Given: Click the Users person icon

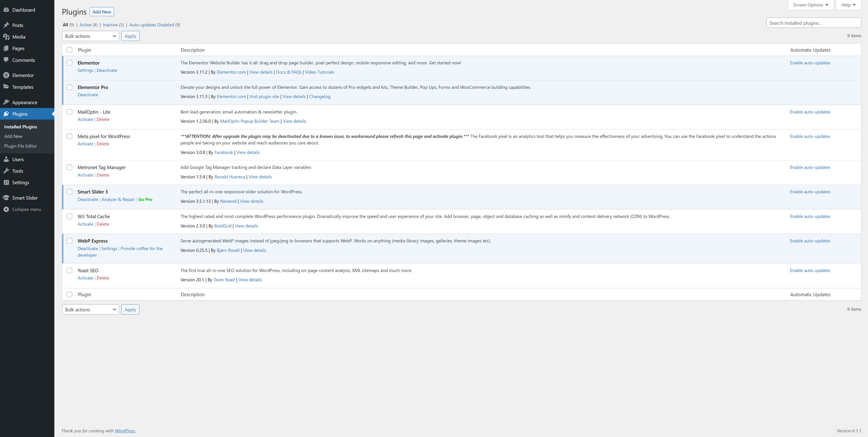Looking at the screenshot, I should click(x=6, y=159).
